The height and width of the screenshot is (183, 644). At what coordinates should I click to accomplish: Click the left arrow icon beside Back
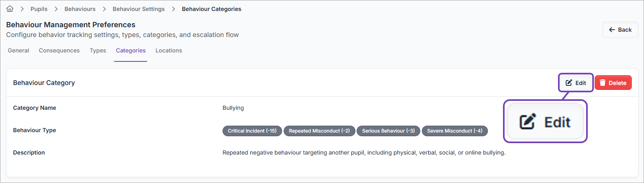point(612,30)
